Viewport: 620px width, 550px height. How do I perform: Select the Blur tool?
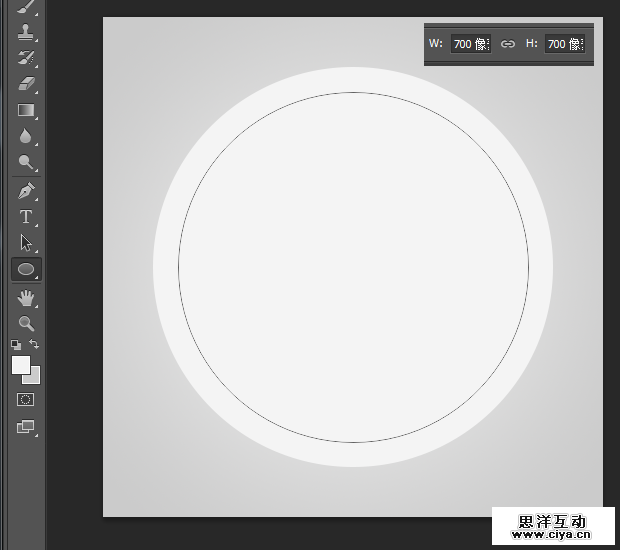(x=26, y=137)
